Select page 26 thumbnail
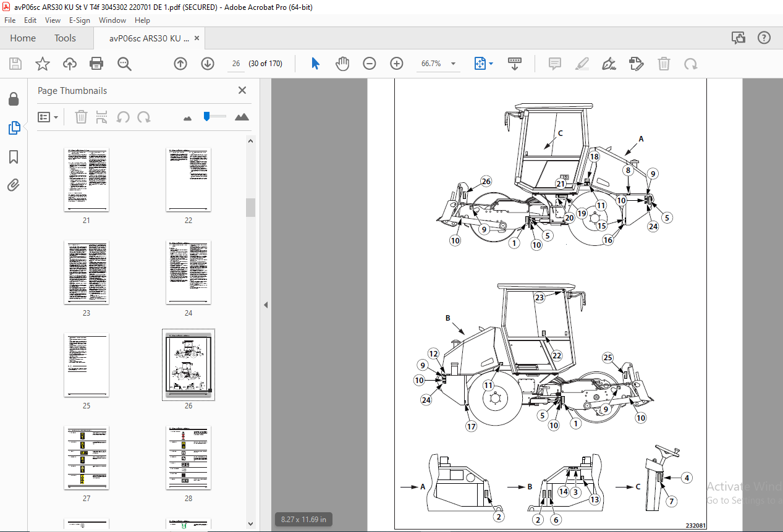The height and width of the screenshot is (532, 783). click(188, 365)
